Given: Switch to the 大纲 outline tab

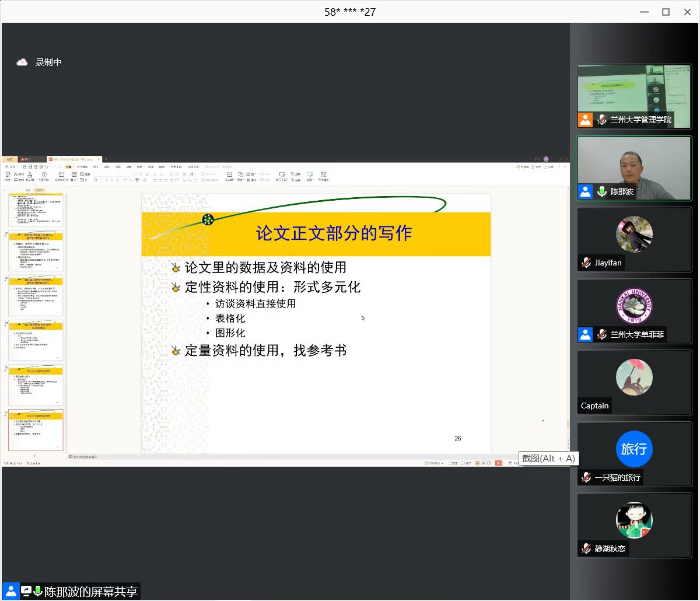Looking at the screenshot, I should (x=27, y=190).
